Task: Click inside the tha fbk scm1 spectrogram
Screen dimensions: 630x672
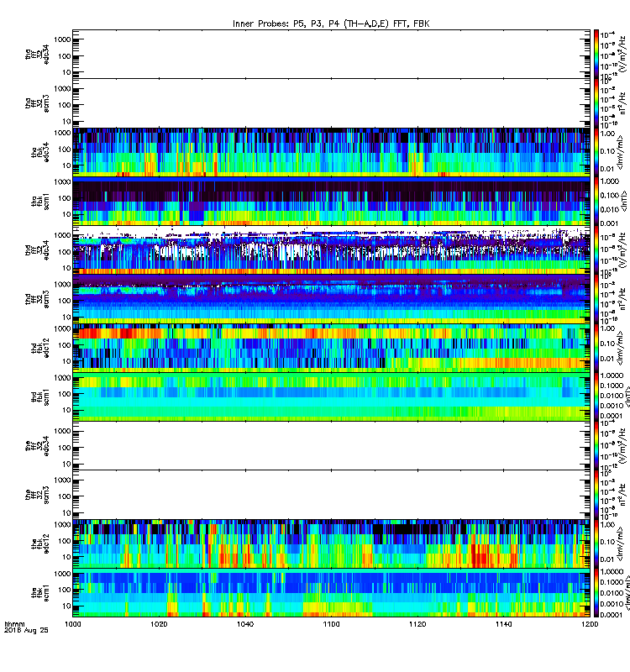Action: point(331,201)
